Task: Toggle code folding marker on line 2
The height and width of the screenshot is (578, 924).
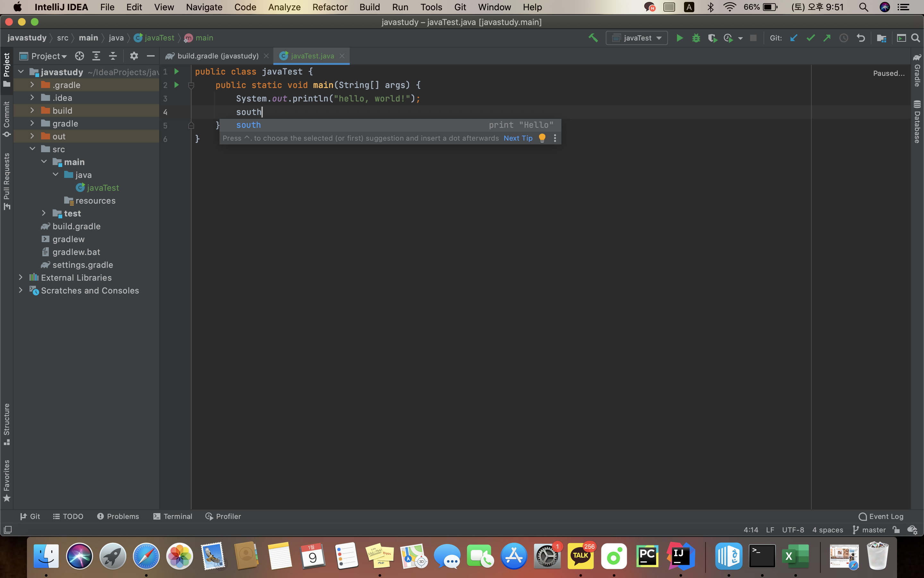Action: [191, 86]
